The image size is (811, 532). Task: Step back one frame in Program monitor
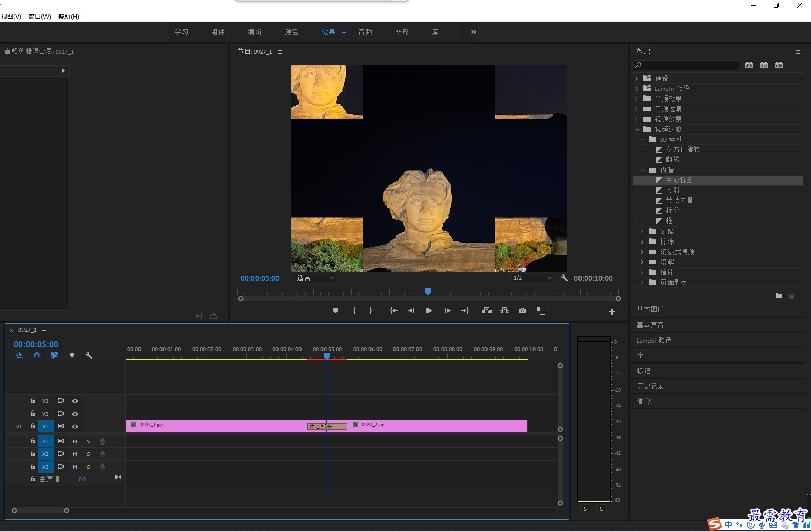pyautogui.click(x=411, y=311)
